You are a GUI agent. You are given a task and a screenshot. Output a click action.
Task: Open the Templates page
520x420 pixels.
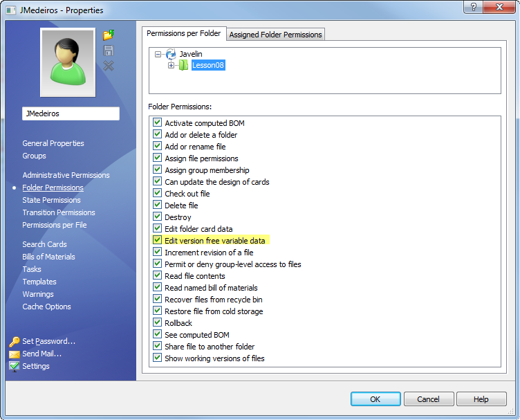[x=39, y=282]
